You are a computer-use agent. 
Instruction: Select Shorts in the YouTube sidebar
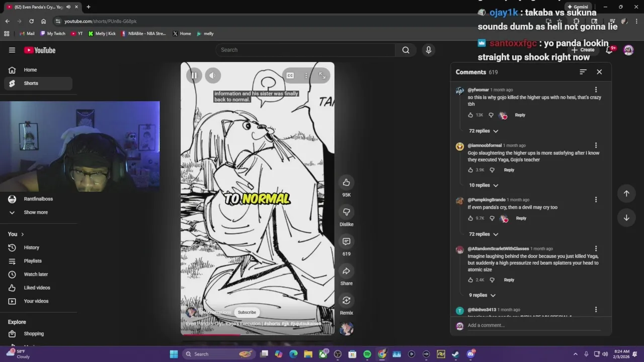click(38, 83)
